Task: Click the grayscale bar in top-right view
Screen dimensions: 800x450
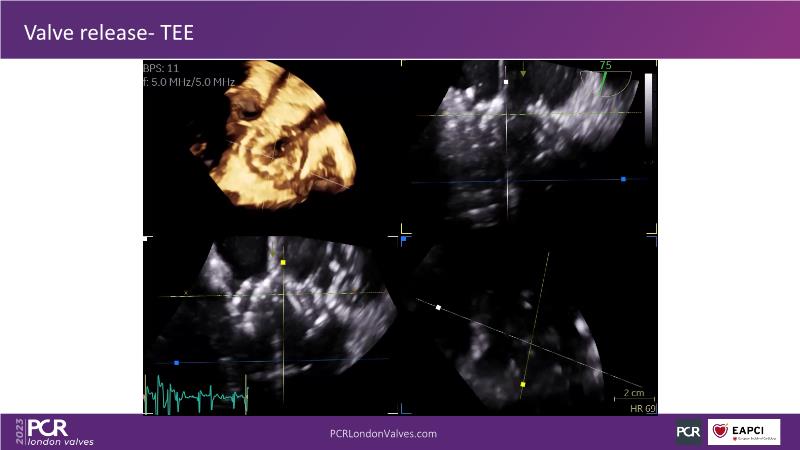Action: (x=648, y=118)
